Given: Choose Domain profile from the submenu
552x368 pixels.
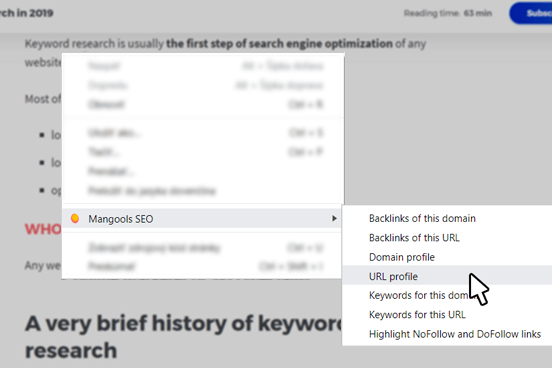Looking at the screenshot, I should pyautogui.click(x=402, y=257).
